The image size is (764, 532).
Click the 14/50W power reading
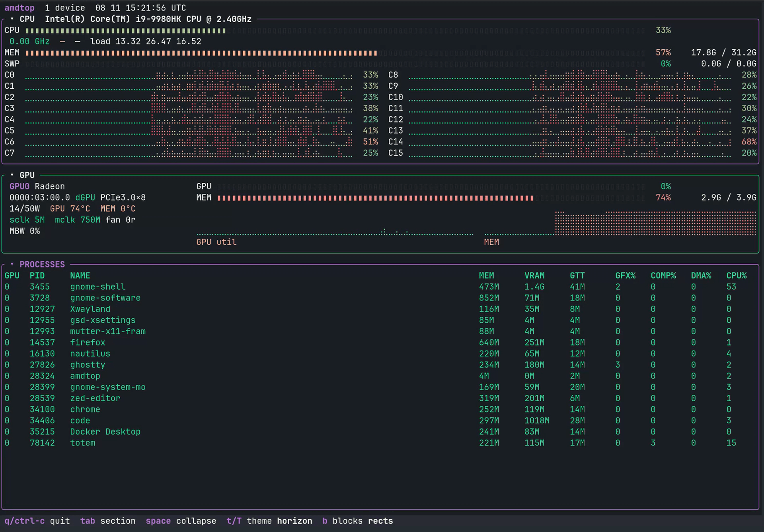25,209
